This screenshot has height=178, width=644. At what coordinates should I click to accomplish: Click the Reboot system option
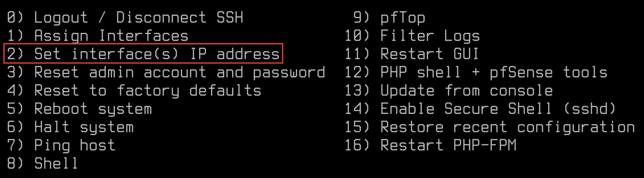tap(93, 109)
